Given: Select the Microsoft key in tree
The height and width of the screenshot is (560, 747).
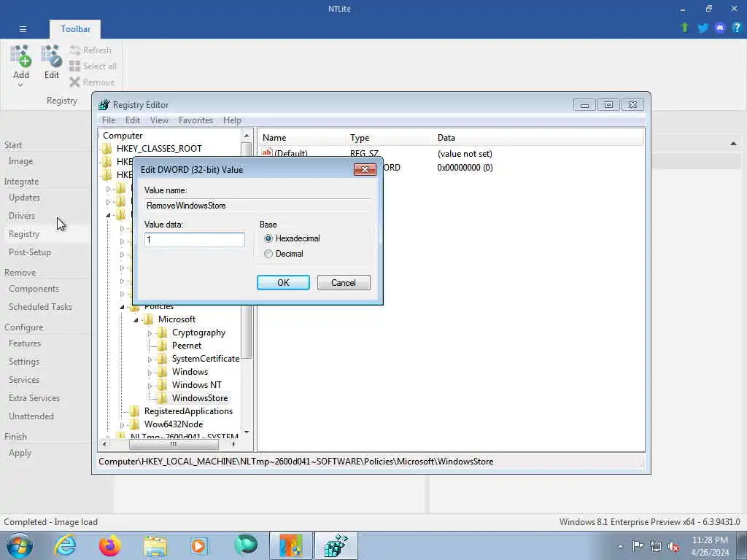Looking at the screenshot, I should point(177,319).
